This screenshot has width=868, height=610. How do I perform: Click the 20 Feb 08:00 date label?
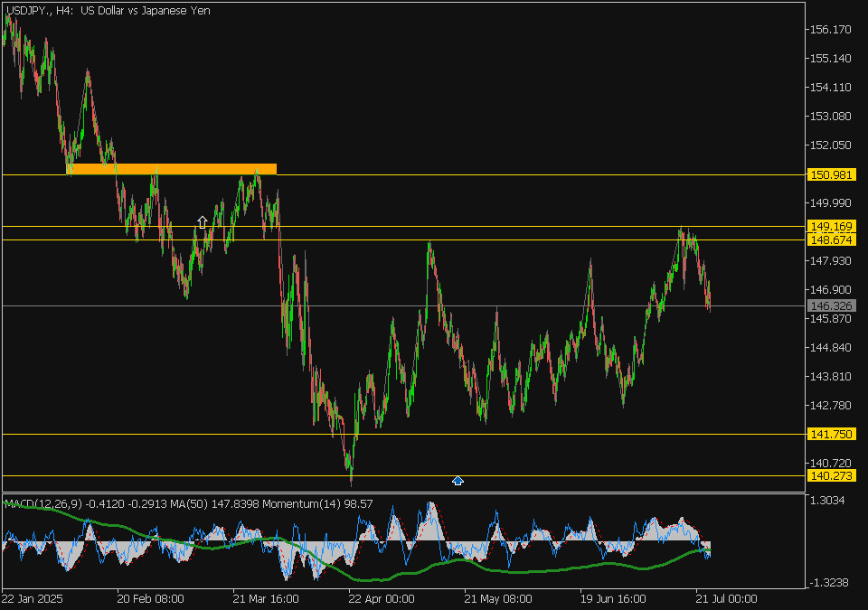(151, 599)
